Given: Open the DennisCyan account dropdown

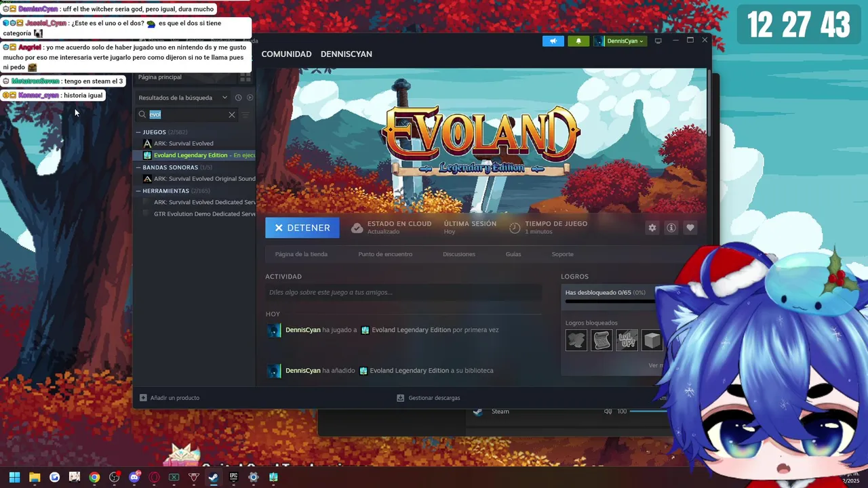Looking at the screenshot, I should click(x=620, y=41).
